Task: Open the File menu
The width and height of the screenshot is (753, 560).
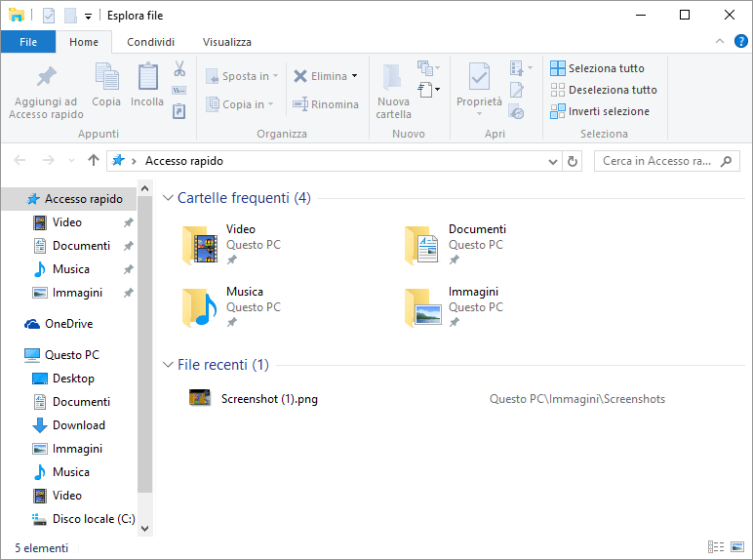Action: point(28,42)
